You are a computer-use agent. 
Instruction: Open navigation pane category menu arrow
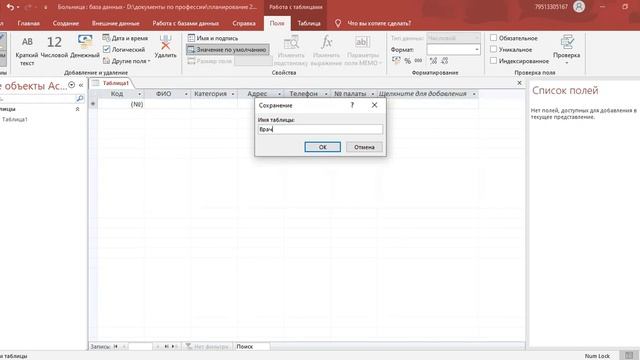tap(72, 85)
